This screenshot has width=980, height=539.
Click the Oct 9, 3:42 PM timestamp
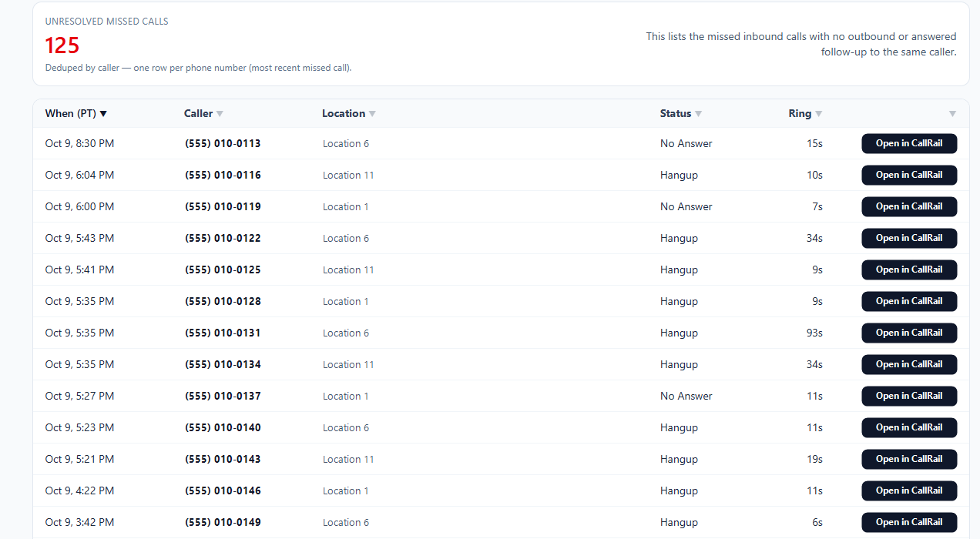(79, 523)
